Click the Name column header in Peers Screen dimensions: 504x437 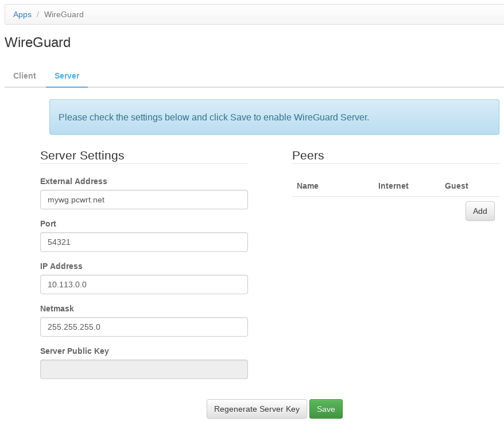(308, 186)
